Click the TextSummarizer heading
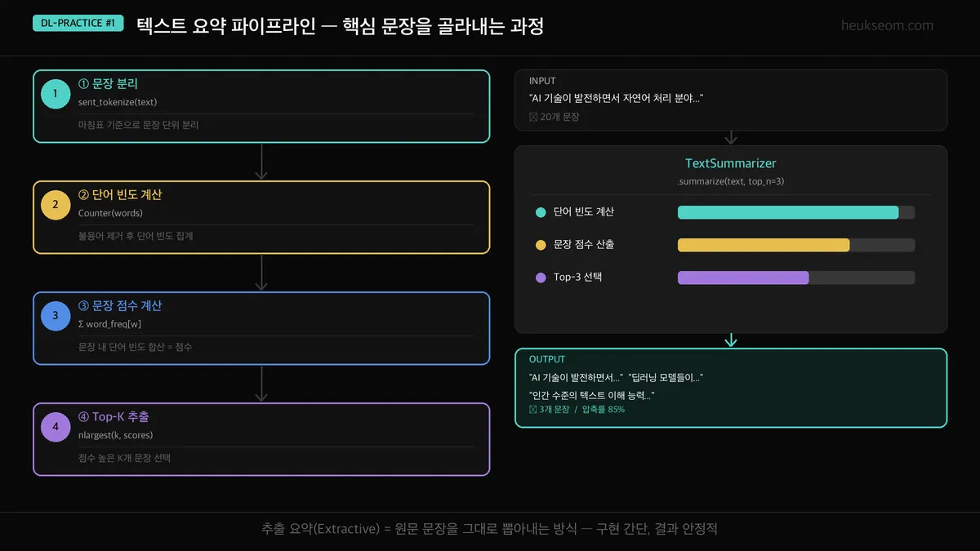 [x=731, y=163]
